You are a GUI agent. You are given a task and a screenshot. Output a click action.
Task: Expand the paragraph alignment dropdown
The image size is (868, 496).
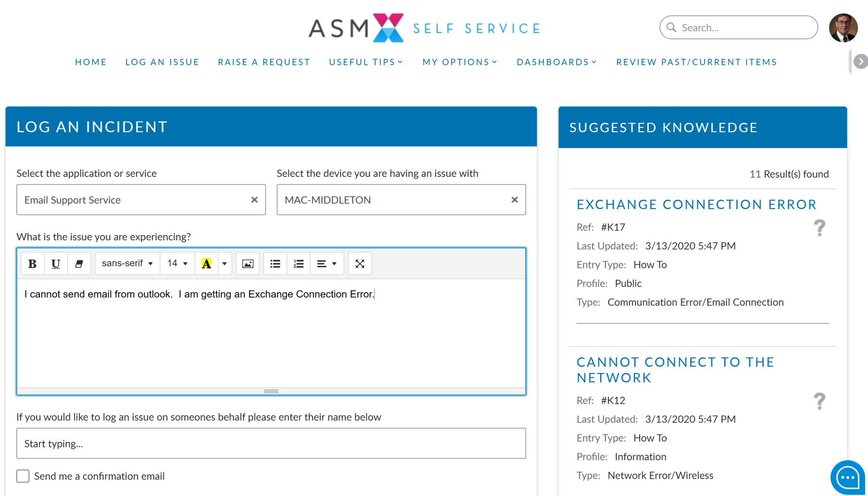[327, 263]
